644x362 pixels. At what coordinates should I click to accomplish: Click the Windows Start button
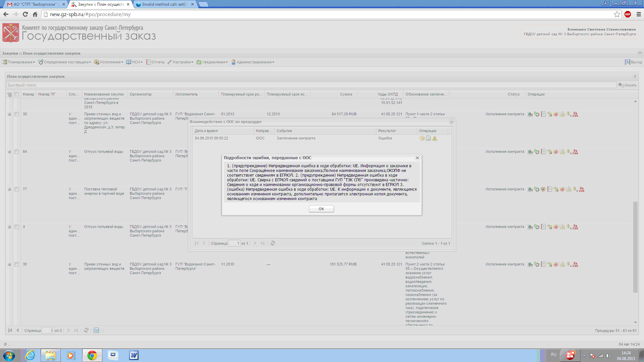[x=9, y=355]
